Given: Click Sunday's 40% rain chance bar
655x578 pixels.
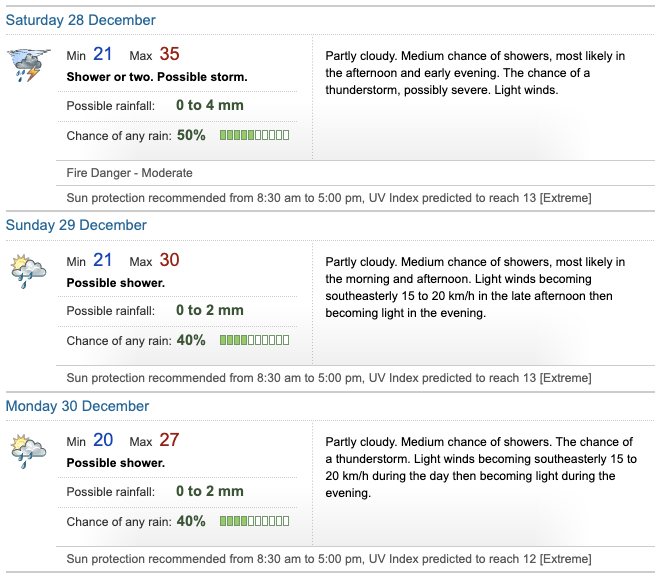Looking at the screenshot, I should 254,341.
